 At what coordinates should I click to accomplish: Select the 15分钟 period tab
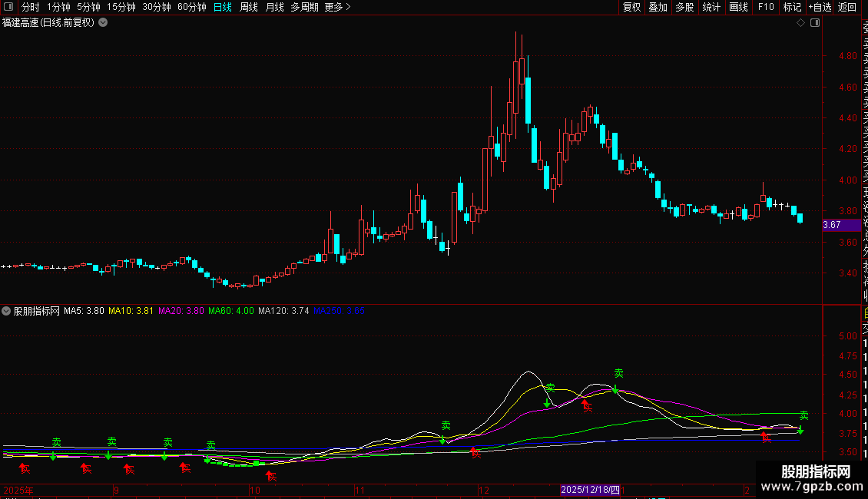[x=121, y=7]
